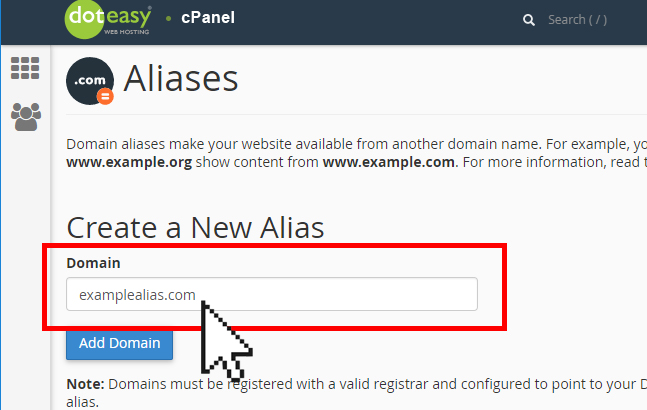Screen dimensions: 647x410
Task: Click inside the Domain text field
Action: click(x=271, y=294)
